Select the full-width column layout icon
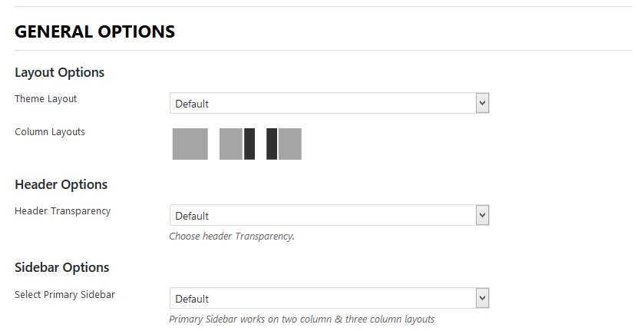Screen dimensions: 644x331 point(190,144)
